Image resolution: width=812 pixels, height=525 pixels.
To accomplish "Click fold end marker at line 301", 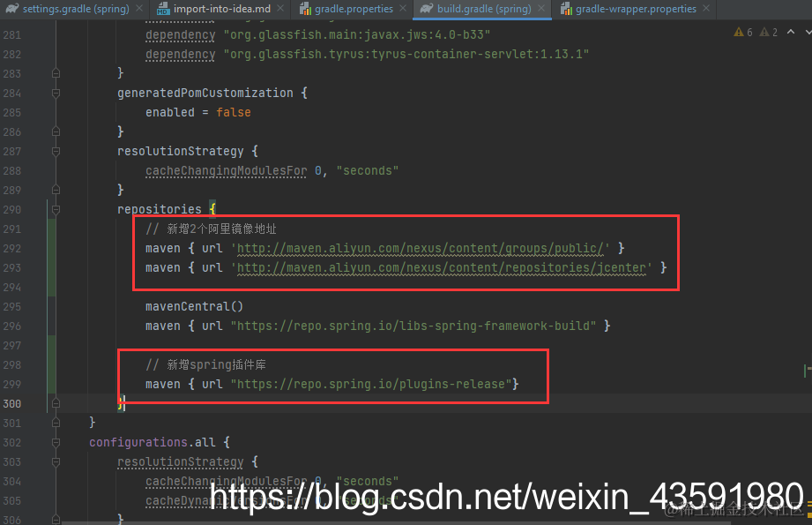I will point(56,423).
